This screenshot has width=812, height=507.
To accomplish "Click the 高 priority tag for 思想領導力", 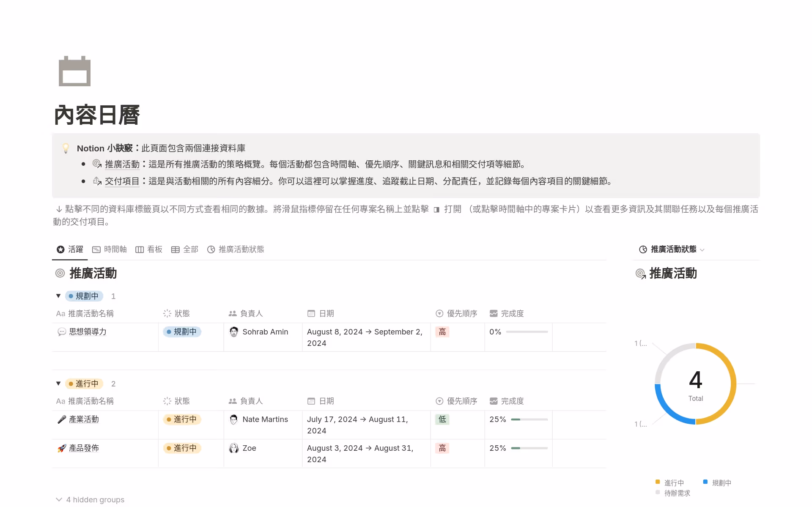I will tap(442, 332).
